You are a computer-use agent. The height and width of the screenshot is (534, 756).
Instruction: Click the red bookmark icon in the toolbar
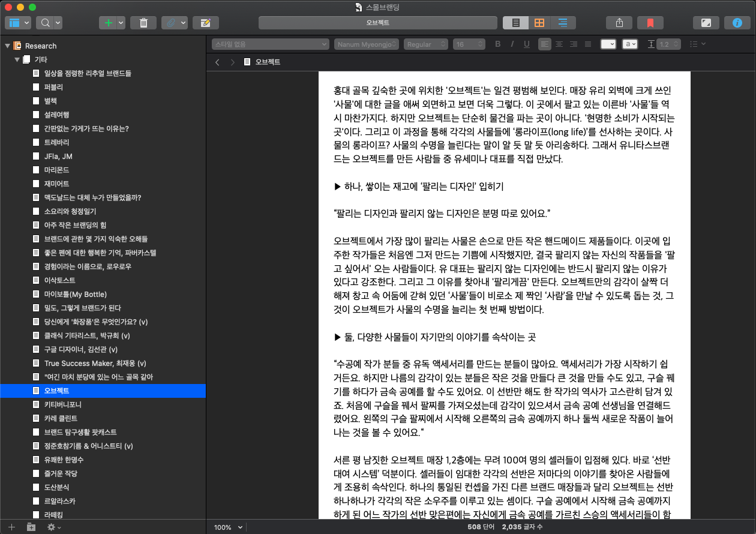tap(650, 22)
